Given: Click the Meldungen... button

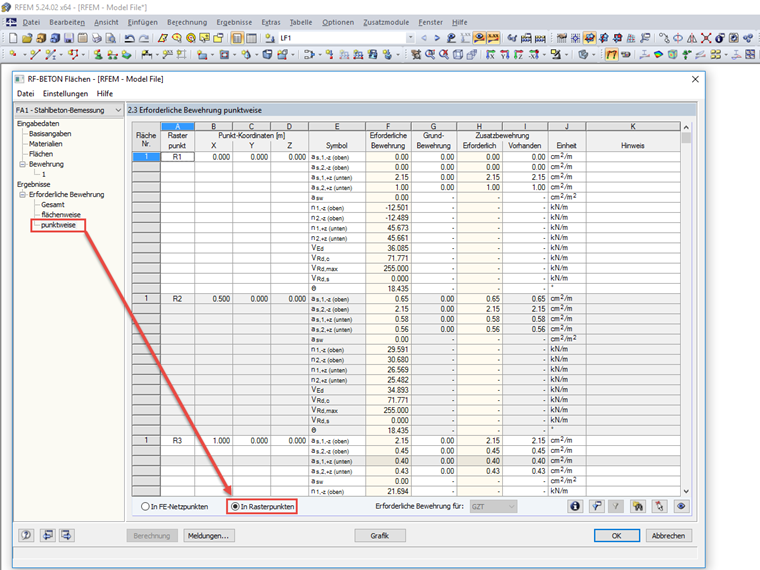Looking at the screenshot, I should (x=208, y=536).
